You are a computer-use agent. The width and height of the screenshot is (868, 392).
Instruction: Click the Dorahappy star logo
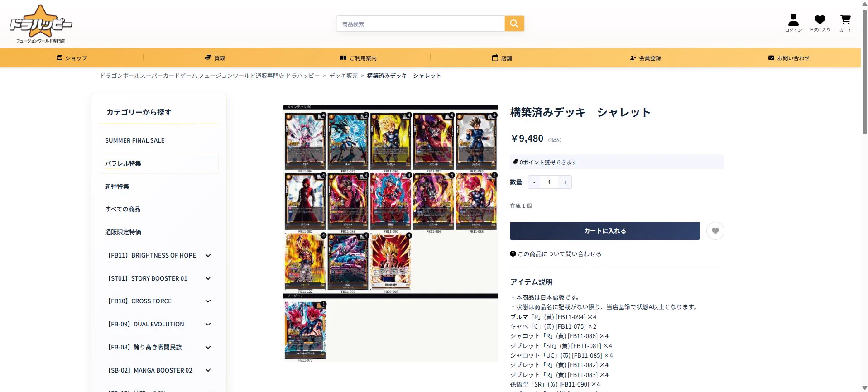tap(40, 24)
